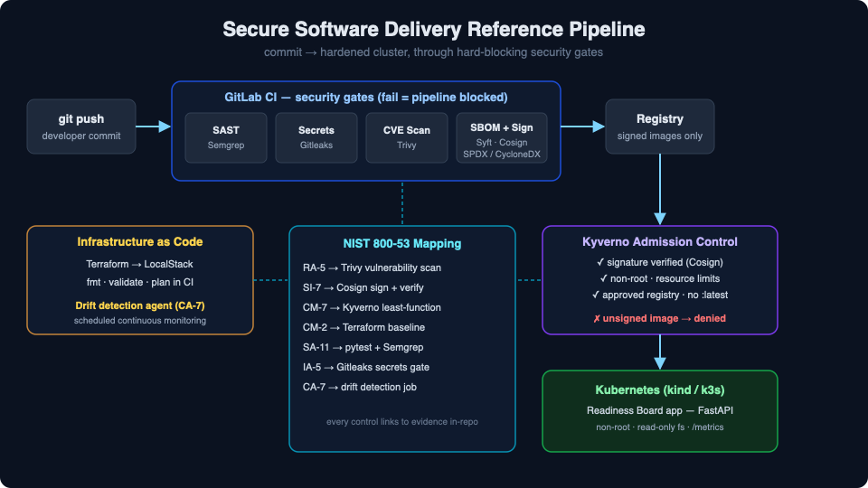Screen dimensions: 868x488
Task: Click 'signed images only' caption
Action: coord(660,136)
